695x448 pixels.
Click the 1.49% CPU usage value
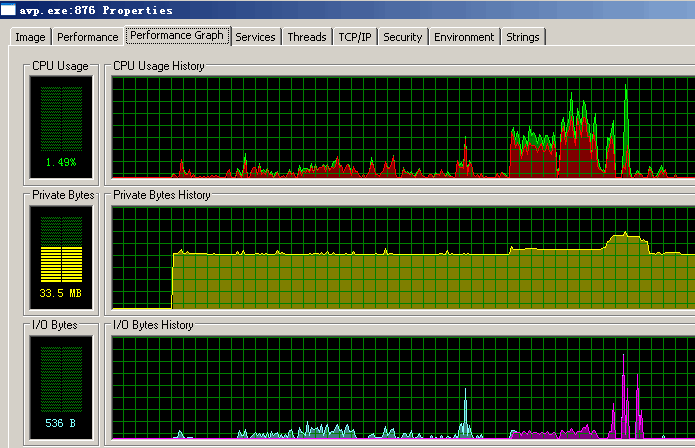61,162
